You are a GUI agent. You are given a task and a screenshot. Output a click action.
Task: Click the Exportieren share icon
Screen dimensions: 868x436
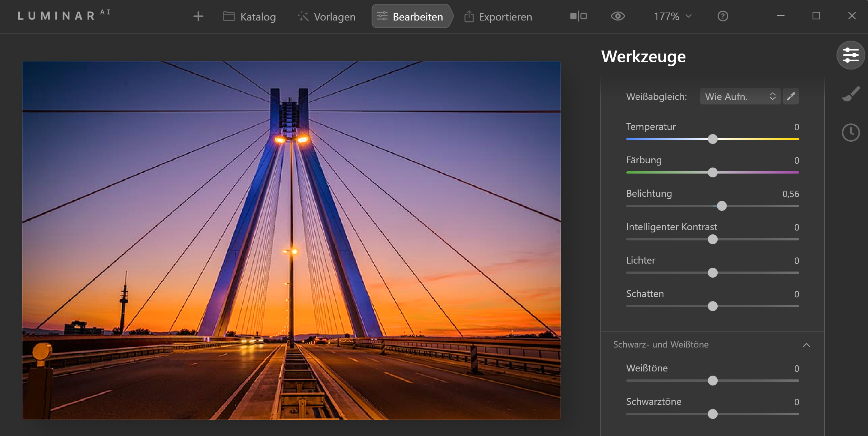pos(469,16)
